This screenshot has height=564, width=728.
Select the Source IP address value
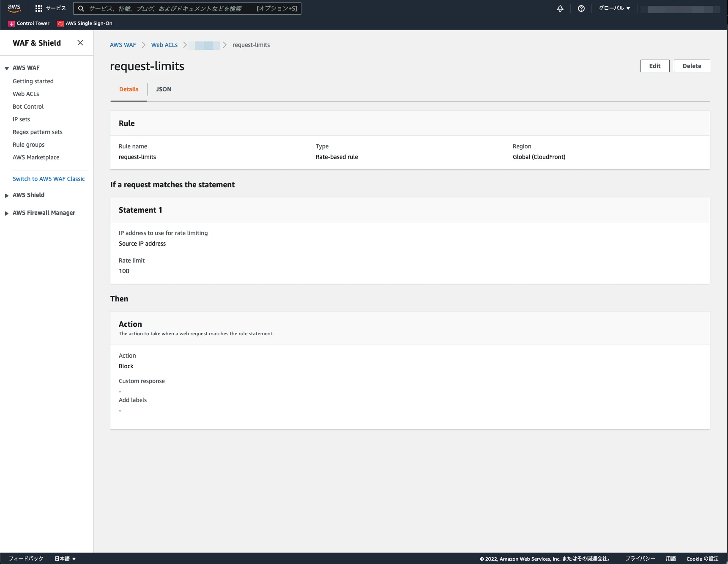(x=142, y=244)
